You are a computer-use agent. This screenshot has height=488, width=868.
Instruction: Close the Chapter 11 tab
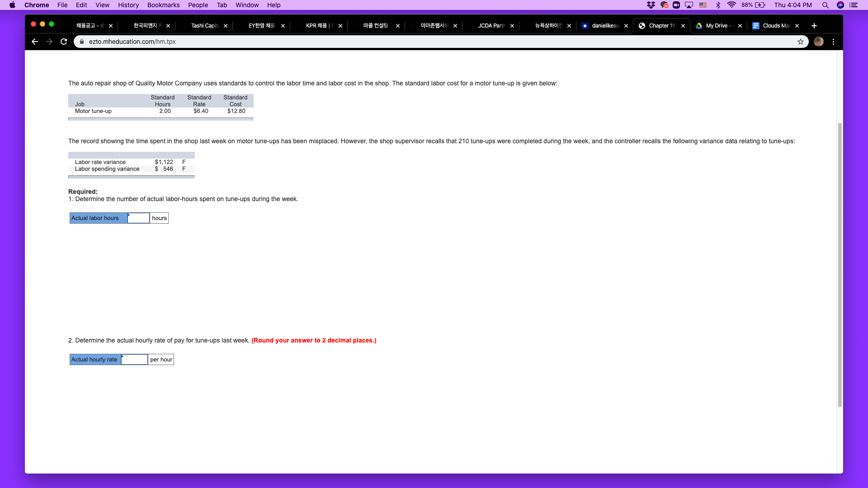[x=683, y=26]
